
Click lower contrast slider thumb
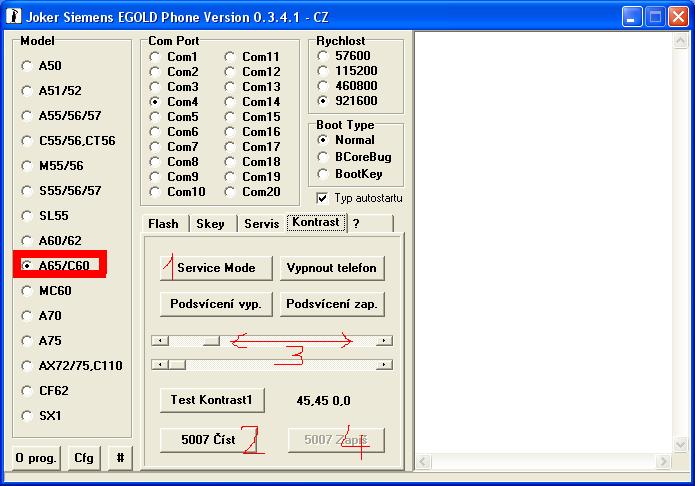(x=177, y=364)
